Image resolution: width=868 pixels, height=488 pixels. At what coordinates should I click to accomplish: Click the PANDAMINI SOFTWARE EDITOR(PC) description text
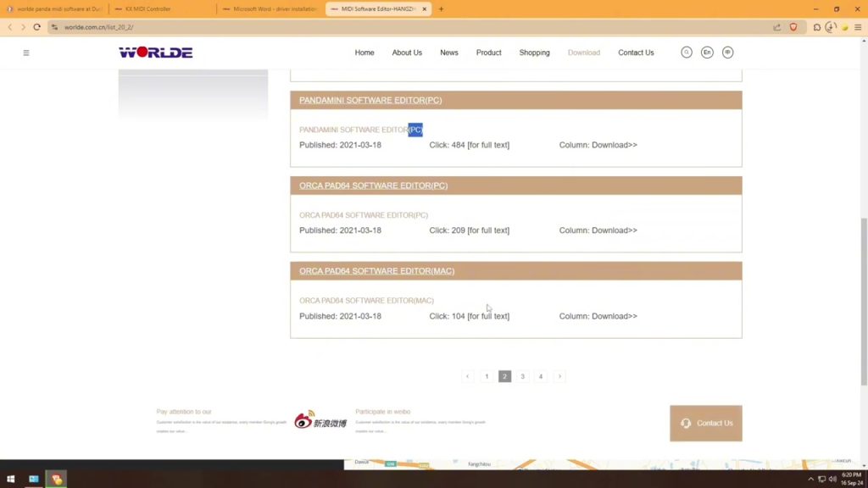361,130
